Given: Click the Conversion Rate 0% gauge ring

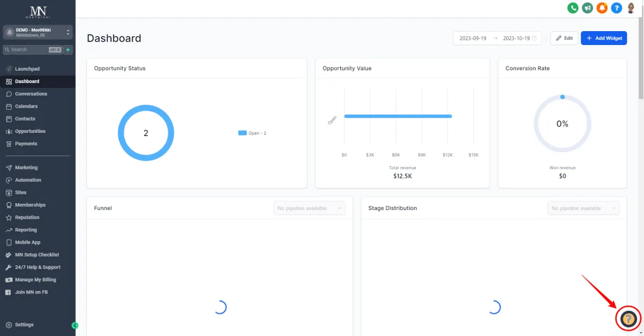Looking at the screenshot, I should coord(562,123).
